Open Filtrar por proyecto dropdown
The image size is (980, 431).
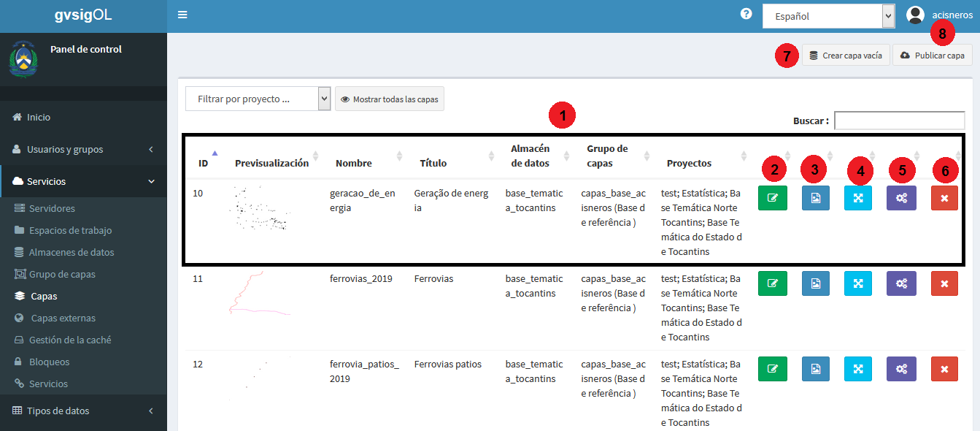coord(258,99)
